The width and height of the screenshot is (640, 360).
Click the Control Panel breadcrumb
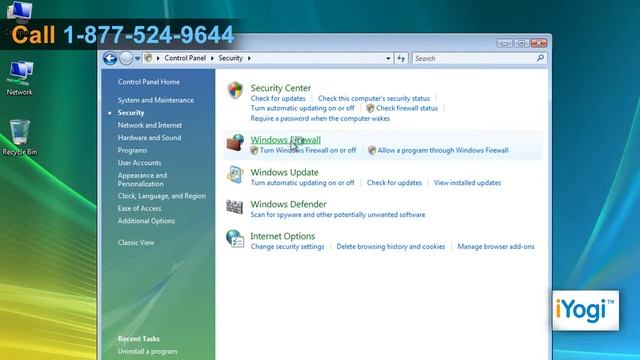click(185, 58)
